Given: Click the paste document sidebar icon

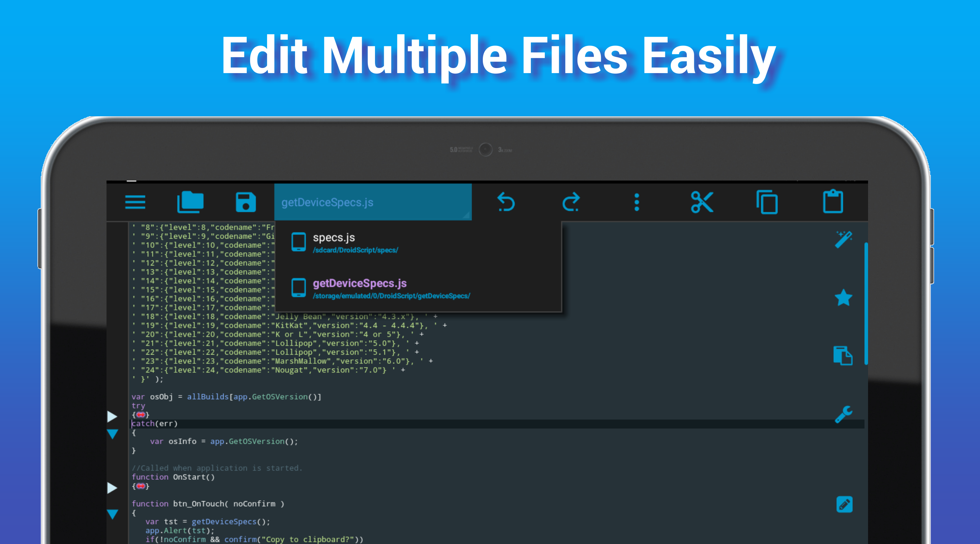Looking at the screenshot, I should click(x=843, y=355).
